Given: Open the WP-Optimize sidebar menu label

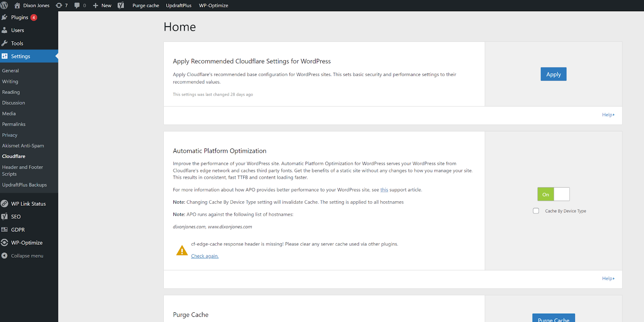Looking at the screenshot, I should 27,243.
